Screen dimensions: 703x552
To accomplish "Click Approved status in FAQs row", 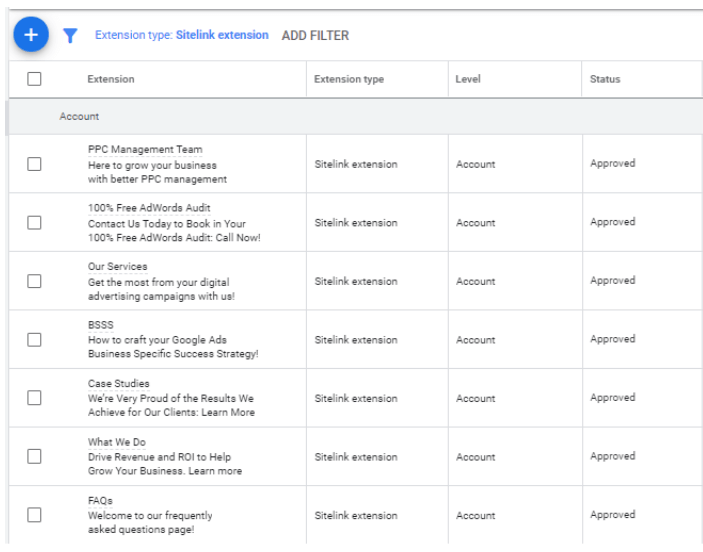I will [x=612, y=514].
